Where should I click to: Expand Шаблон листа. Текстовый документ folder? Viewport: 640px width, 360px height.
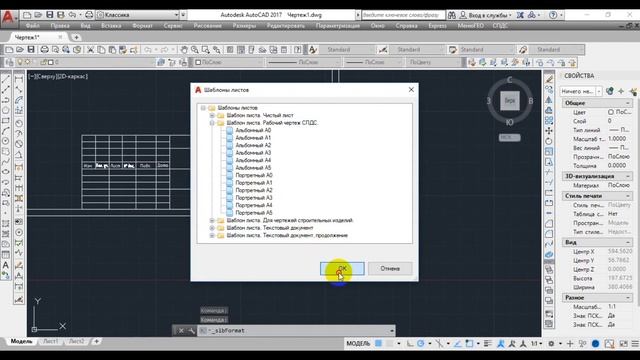point(212,228)
